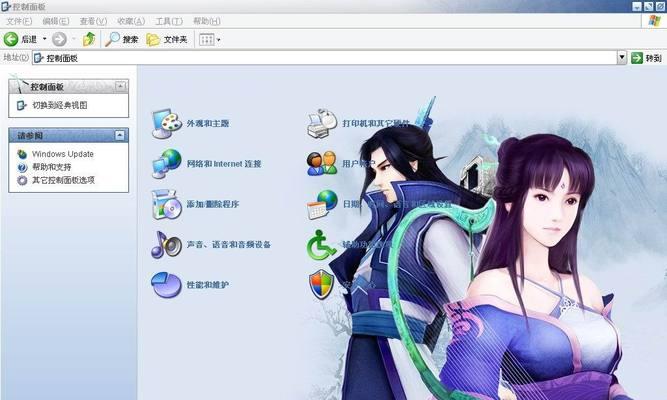The height and width of the screenshot is (400, 667).
Task: Open the 工具(T) menu
Action: [x=169, y=21]
